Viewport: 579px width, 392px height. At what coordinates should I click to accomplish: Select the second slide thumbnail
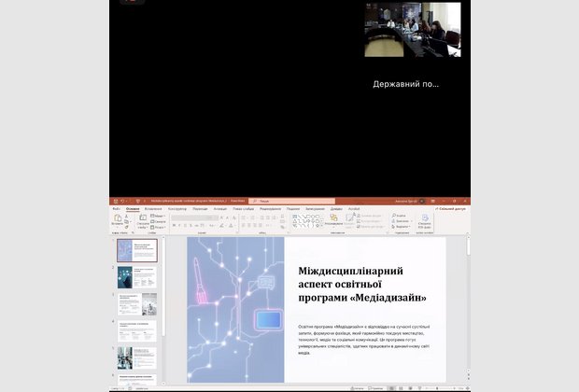137,277
